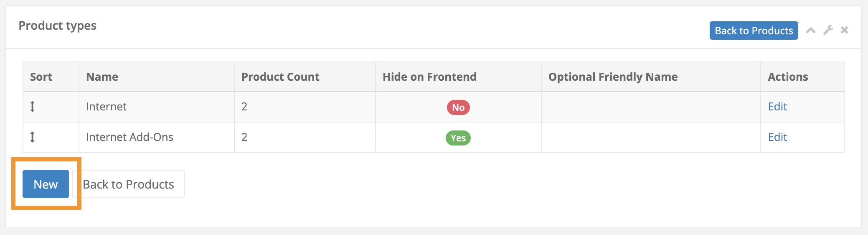This screenshot has height=235, width=868.
Task: Edit the Internet product type
Action: point(777,107)
